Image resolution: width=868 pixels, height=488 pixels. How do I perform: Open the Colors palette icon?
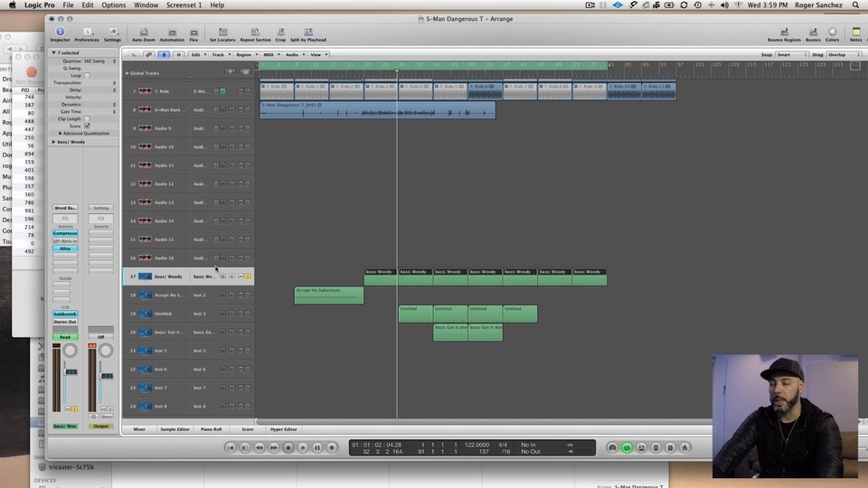(x=832, y=34)
